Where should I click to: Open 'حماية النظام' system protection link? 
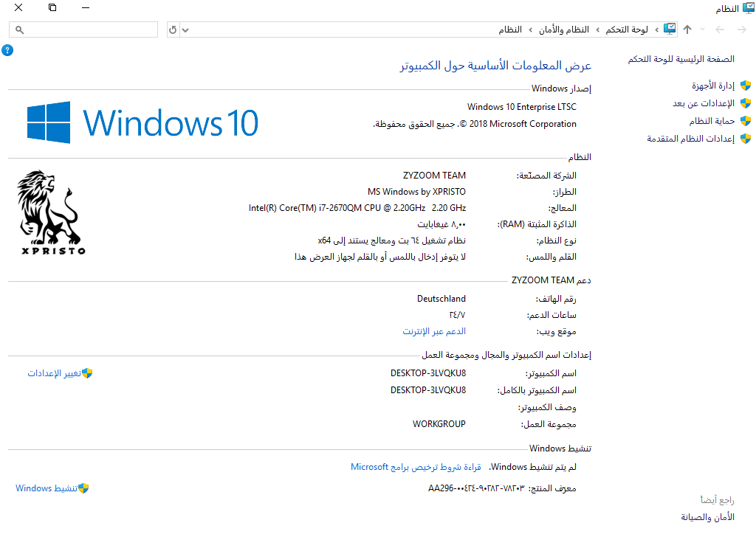pos(712,121)
